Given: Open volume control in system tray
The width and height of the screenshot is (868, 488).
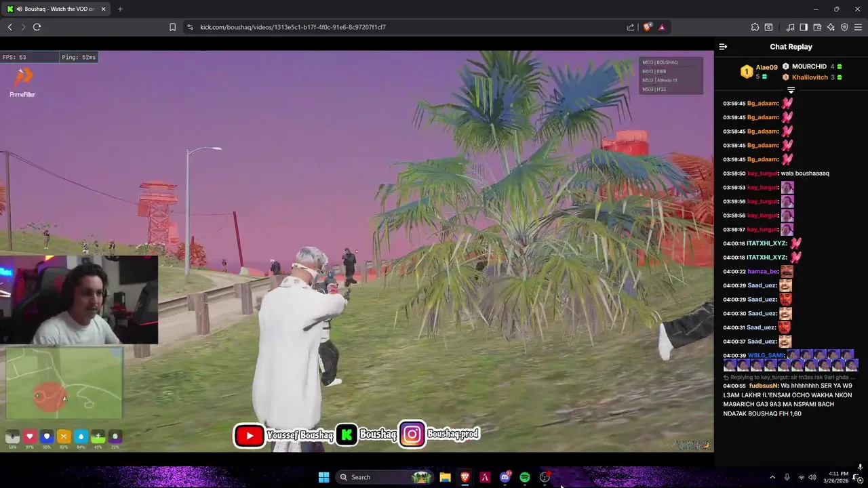Looking at the screenshot, I should coord(812,477).
